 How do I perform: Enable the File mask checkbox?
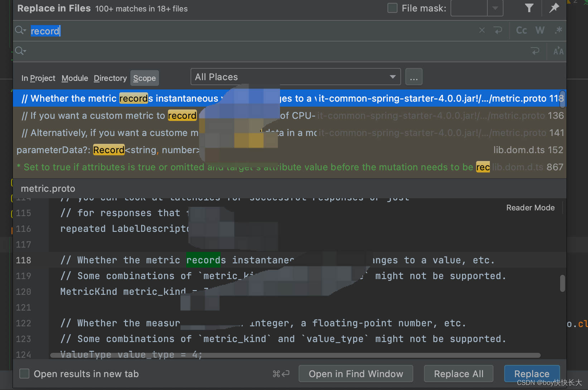pos(392,8)
